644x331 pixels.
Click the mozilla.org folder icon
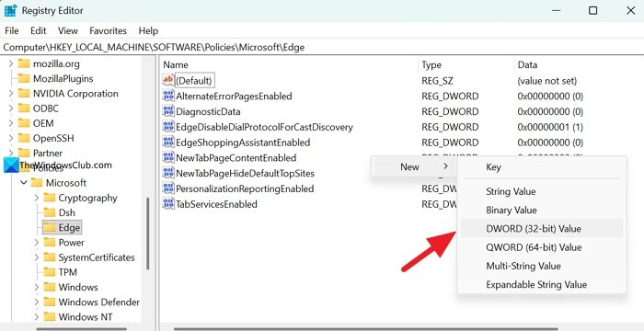(24, 63)
